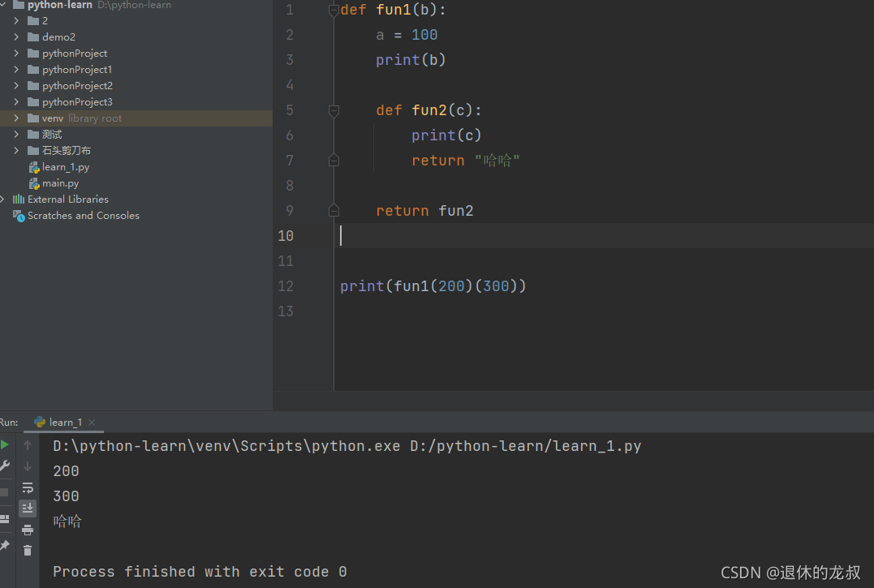Expand the demo2 folder
The image size is (874, 588).
16,36
